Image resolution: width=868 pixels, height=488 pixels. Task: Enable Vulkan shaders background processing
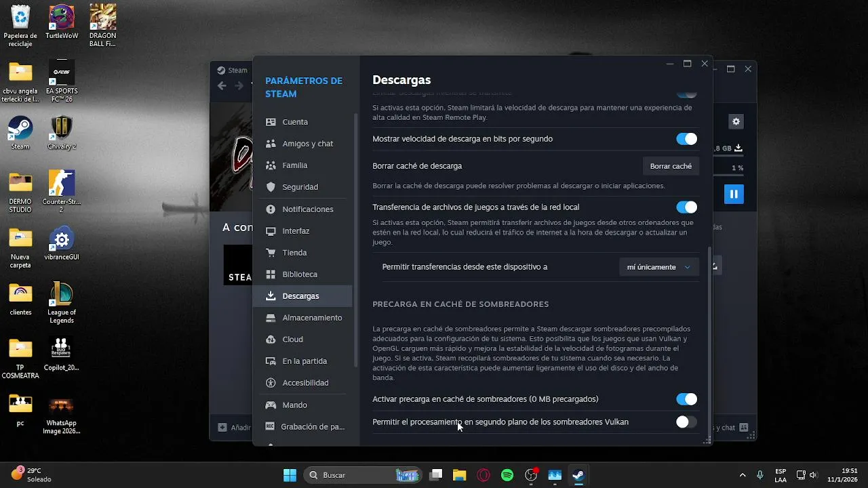pyautogui.click(x=686, y=422)
